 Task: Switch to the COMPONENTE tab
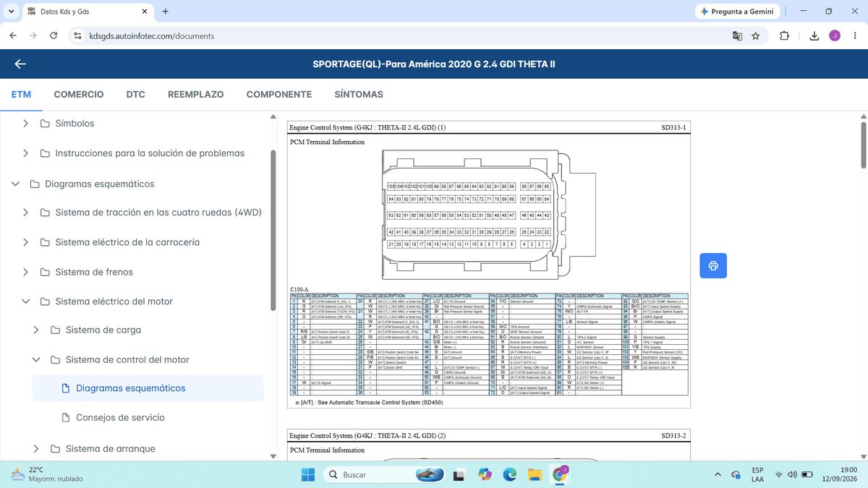point(279,94)
